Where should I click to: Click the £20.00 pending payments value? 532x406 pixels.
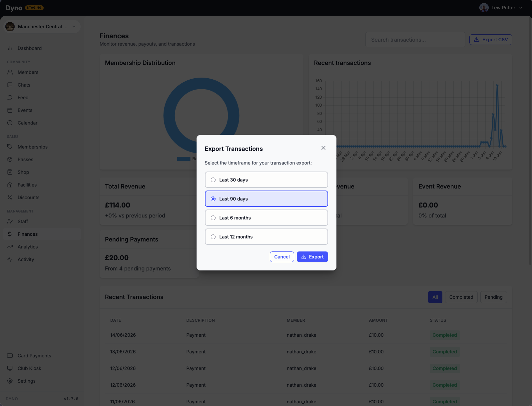(x=117, y=258)
